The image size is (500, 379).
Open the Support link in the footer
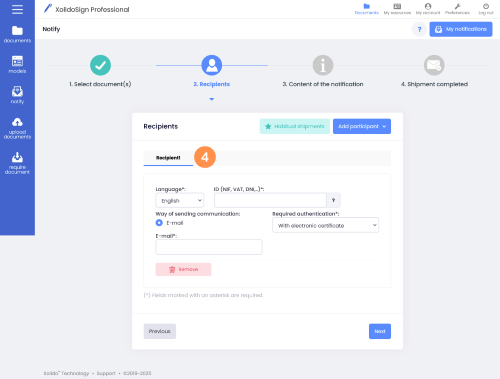(106, 373)
